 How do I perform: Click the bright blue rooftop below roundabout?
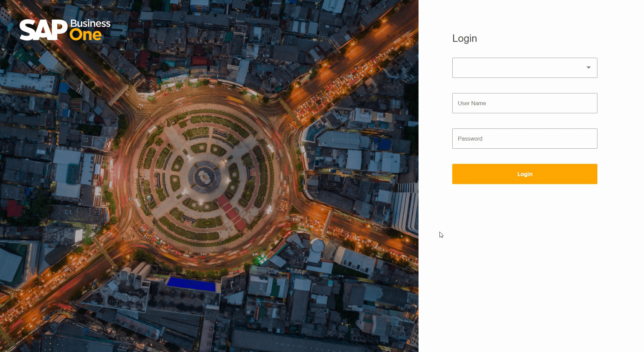[x=191, y=284]
